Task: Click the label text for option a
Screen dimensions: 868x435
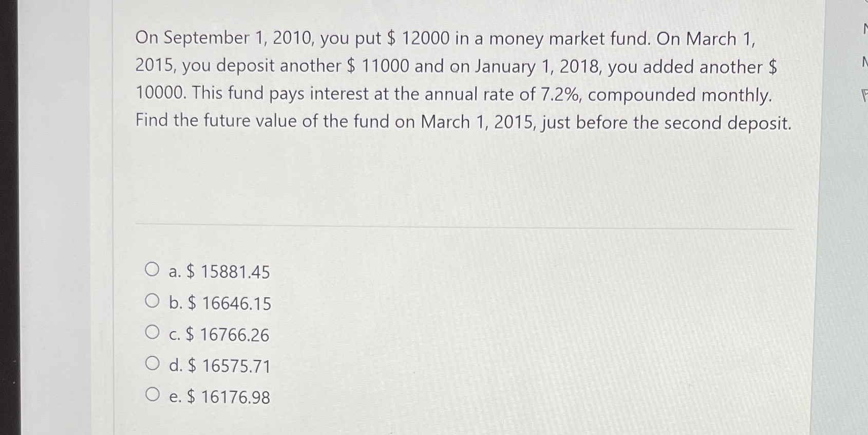Action: tap(218, 273)
